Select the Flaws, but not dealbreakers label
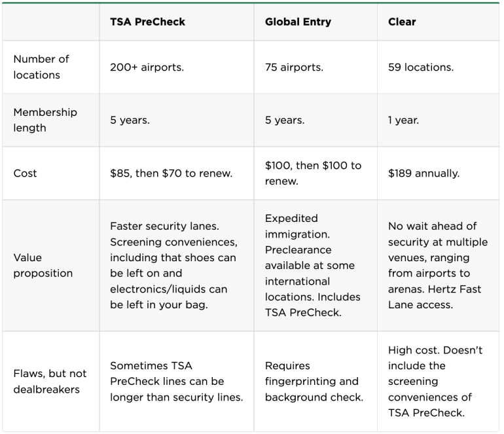 click(50, 381)
